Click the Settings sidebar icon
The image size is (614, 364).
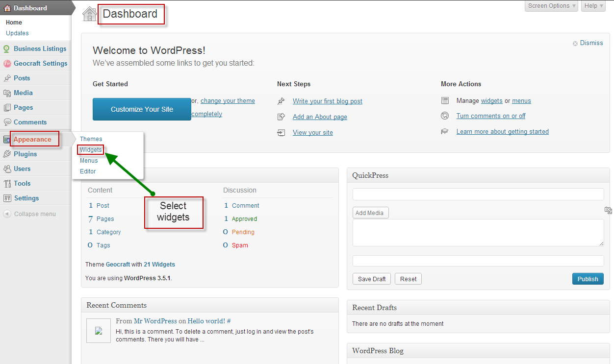click(x=7, y=198)
